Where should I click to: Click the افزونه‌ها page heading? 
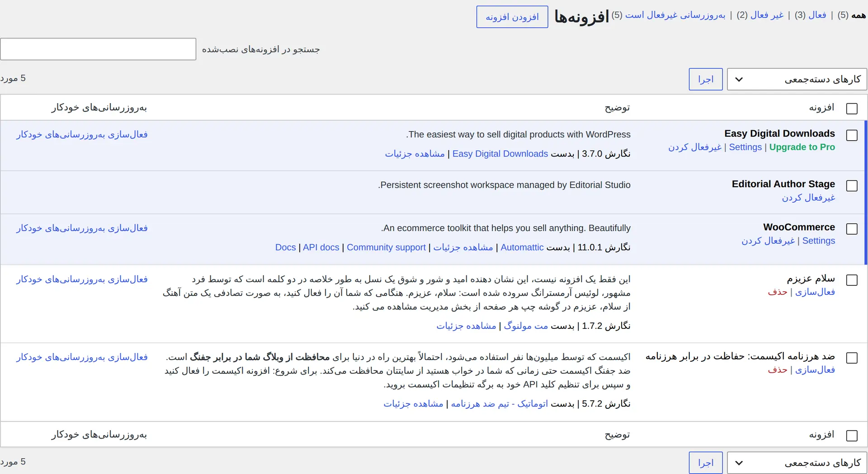pos(582,17)
